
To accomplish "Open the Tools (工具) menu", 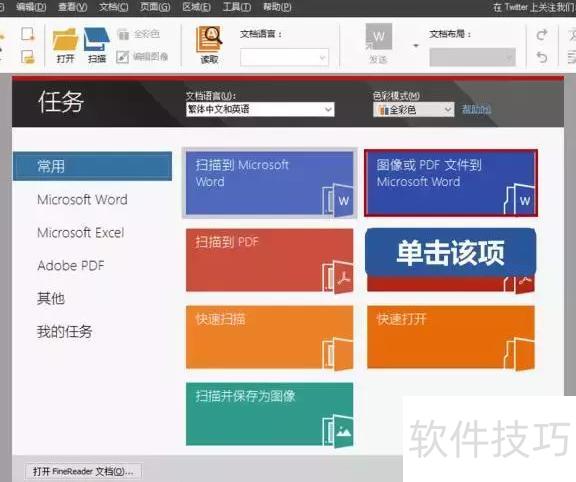I will point(237,7).
